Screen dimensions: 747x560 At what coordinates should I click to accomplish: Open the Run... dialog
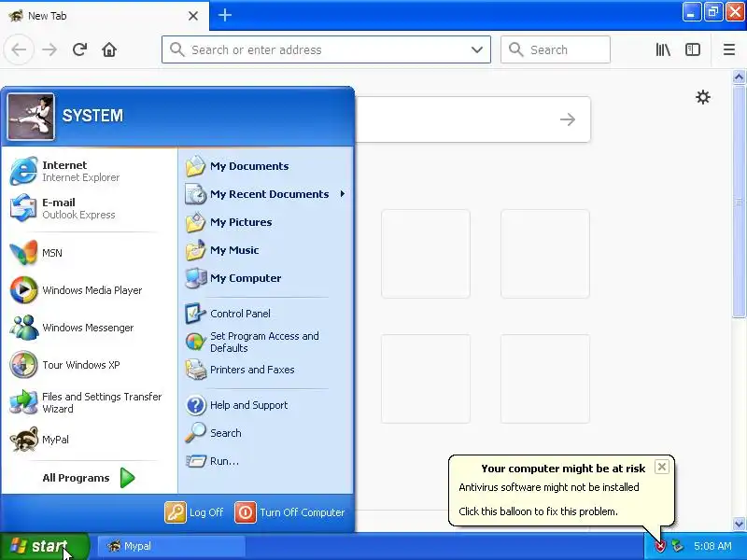coord(266,461)
